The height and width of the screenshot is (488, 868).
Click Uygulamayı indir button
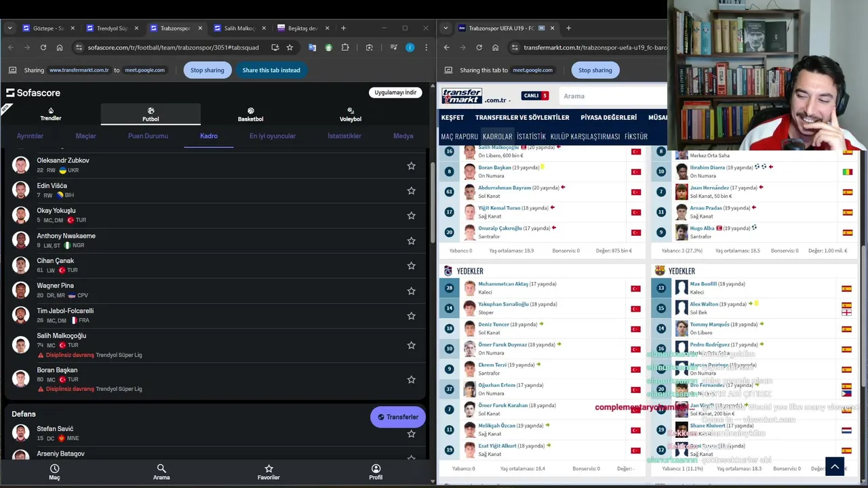pyautogui.click(x=395, y=92)
